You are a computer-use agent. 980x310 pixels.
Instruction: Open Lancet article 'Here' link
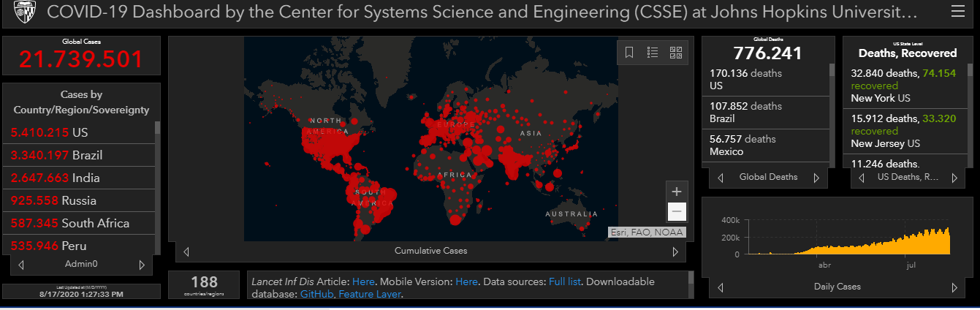pyautogui.click(x=363, y=281)
